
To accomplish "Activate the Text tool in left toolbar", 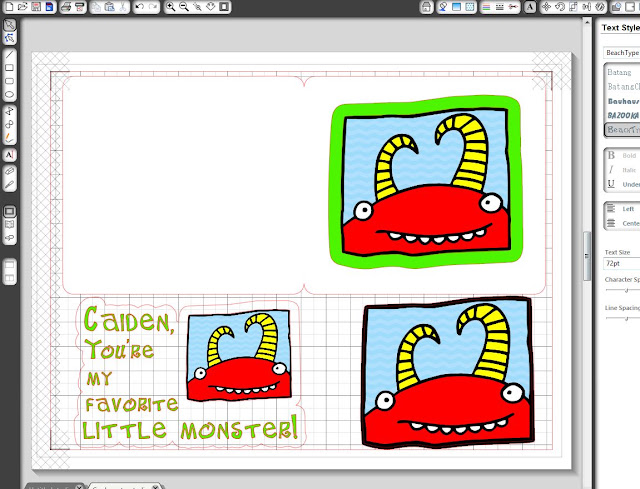I will point(9,155).
